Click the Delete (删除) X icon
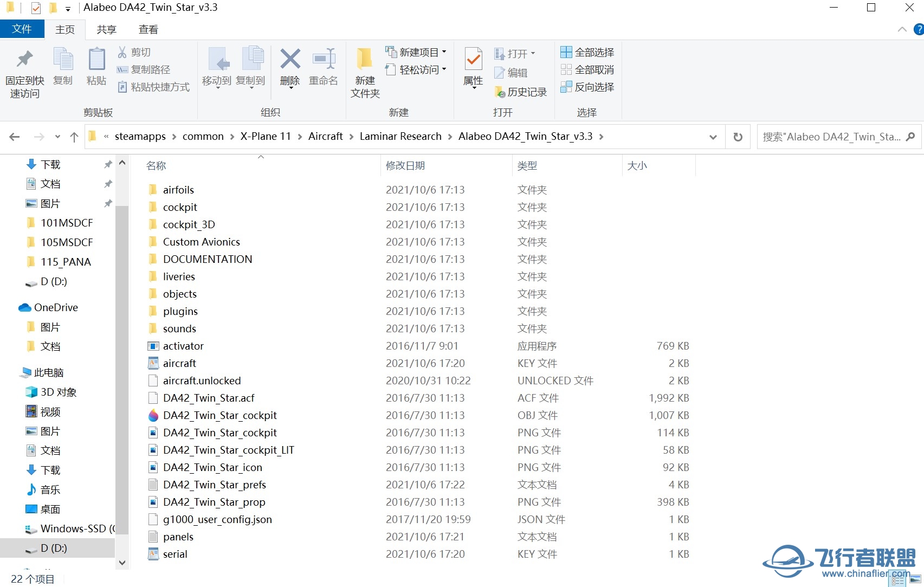Image resolution: width=924 pixels, height=587 pixels. point(290,59)
